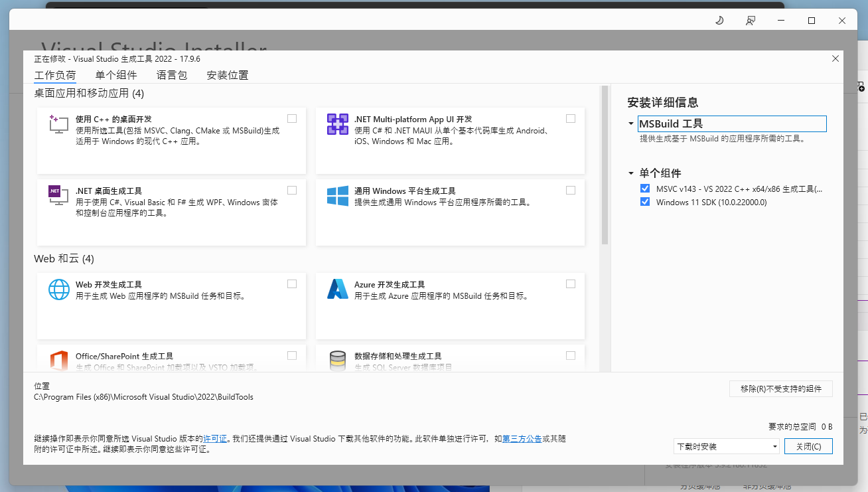Click the BuildTools install location path
This screenshot has width=868, height=492.
(143, 397)
